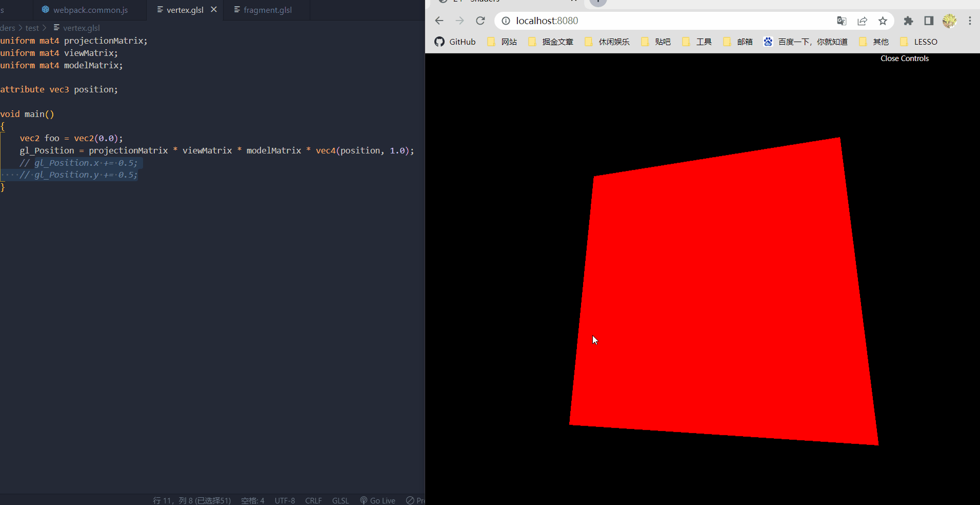Click the browser Back arrow
The image size is (980, 505).
click(x=439, y=21)
